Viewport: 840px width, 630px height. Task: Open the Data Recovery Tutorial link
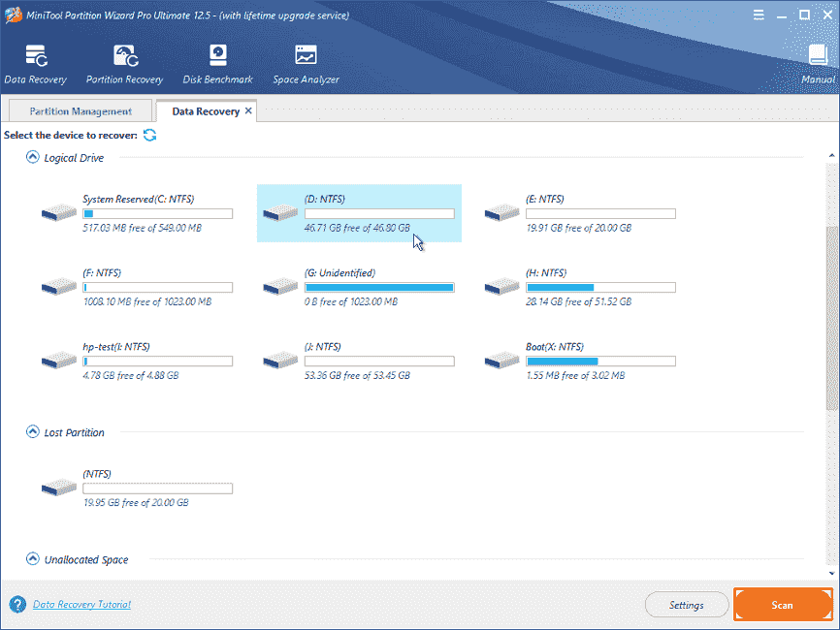pyautogui.click(x=81, y=604)
